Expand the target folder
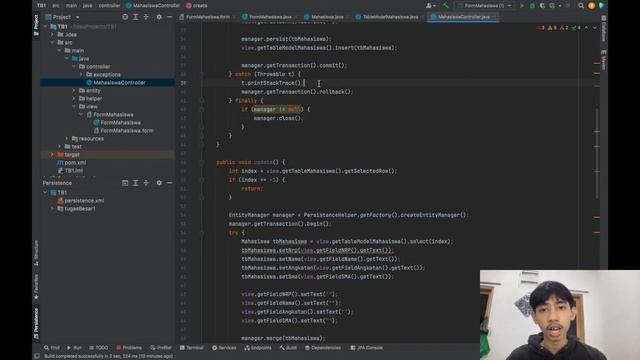The image size is (640, 360). (52, 155)
